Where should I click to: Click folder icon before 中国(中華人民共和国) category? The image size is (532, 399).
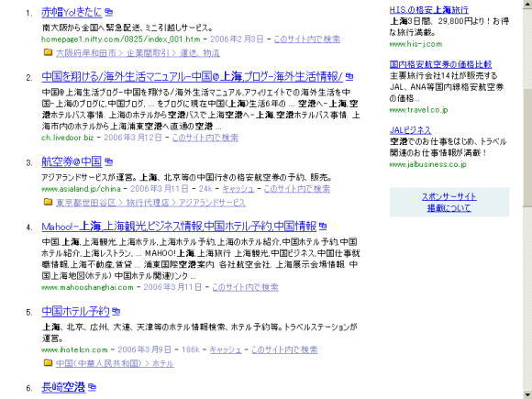48,363
